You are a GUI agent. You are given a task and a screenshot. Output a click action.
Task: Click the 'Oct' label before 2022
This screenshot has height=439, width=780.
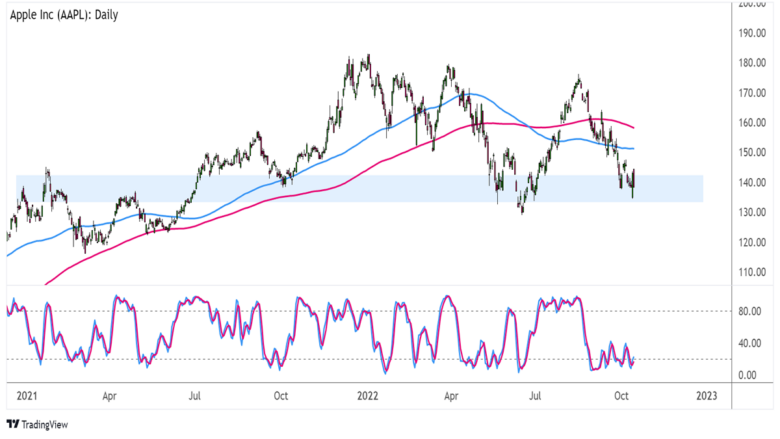click(x=281, y=396)
